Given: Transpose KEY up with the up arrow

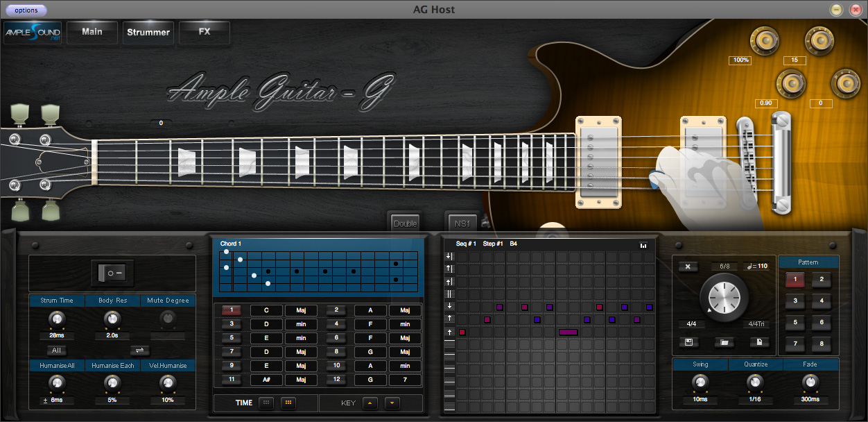Looking at the screenshot, I should [x=370, y=403].
